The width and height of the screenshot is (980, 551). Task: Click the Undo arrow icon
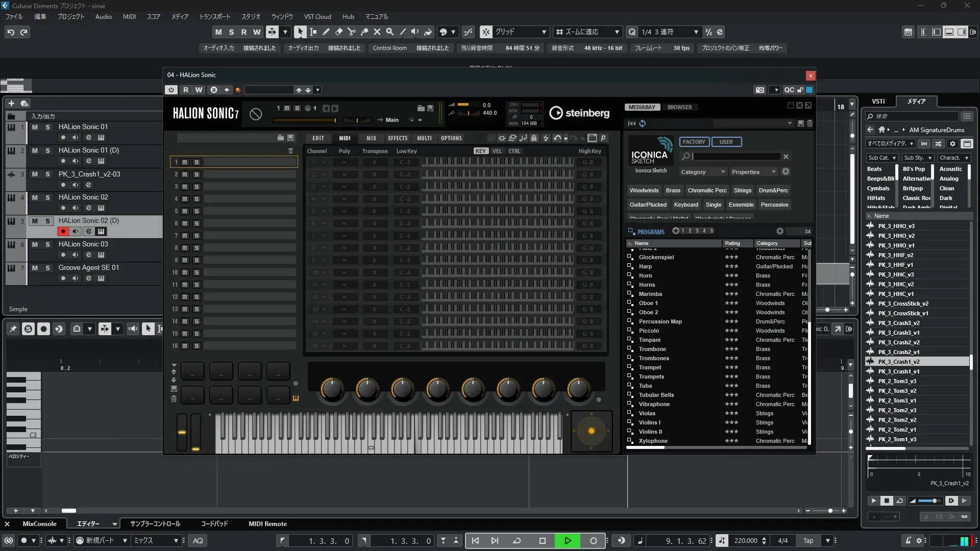[11, 32]
